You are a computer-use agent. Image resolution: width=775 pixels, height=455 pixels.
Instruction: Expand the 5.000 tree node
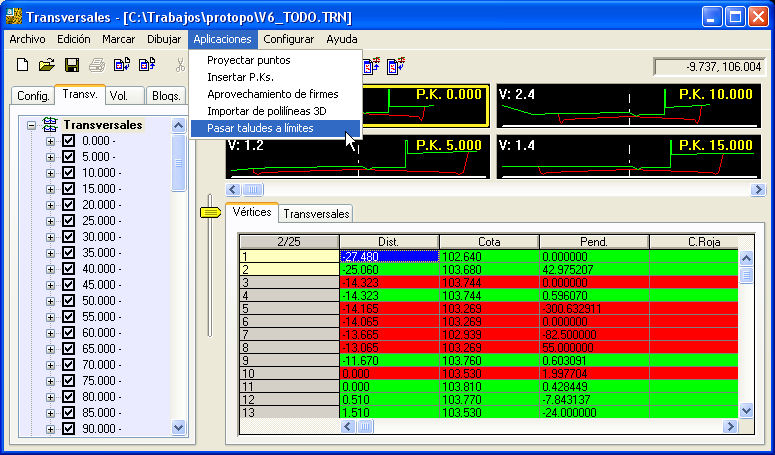50,158
